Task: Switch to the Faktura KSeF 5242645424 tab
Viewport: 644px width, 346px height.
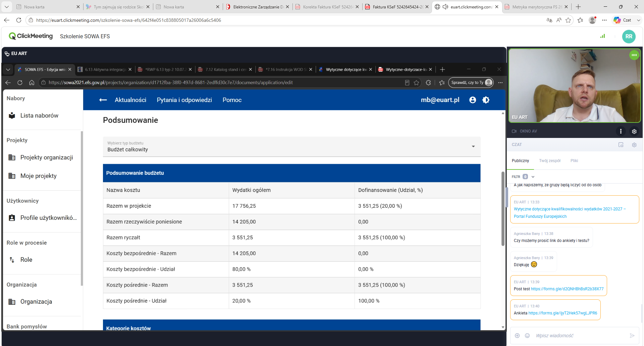Action: (397, 7)
